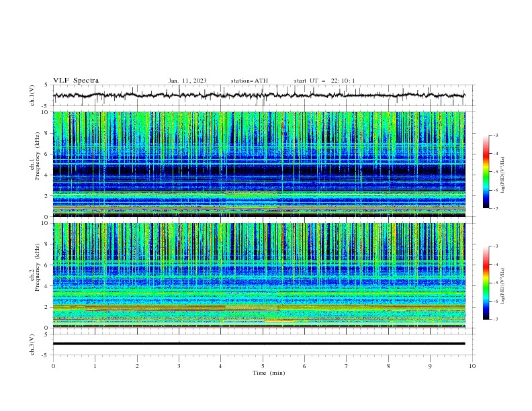The width and height of the screenshot is (532, 411).
Task: Click the "-7" tick on the lower colorbar
Action: coord(495,320)
